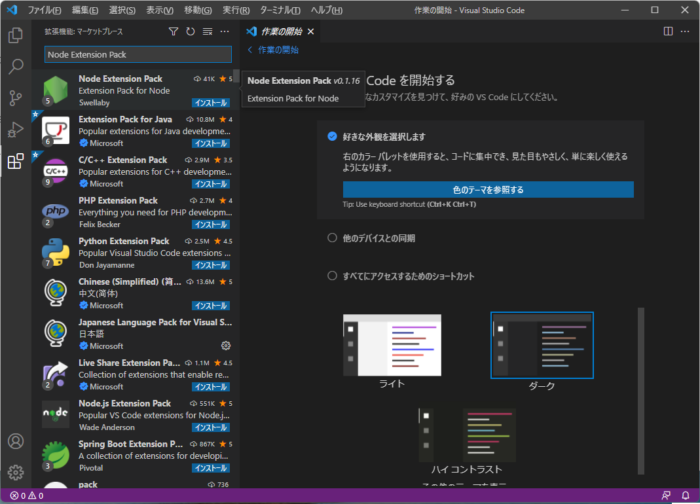Refresh the extensions marketplace list

pos(190,32)
